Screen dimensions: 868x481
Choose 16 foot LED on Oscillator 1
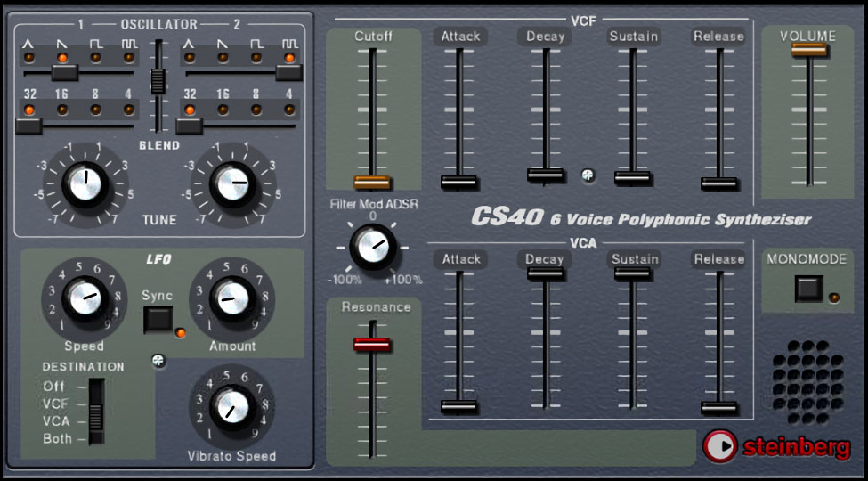tap(62, 110)
